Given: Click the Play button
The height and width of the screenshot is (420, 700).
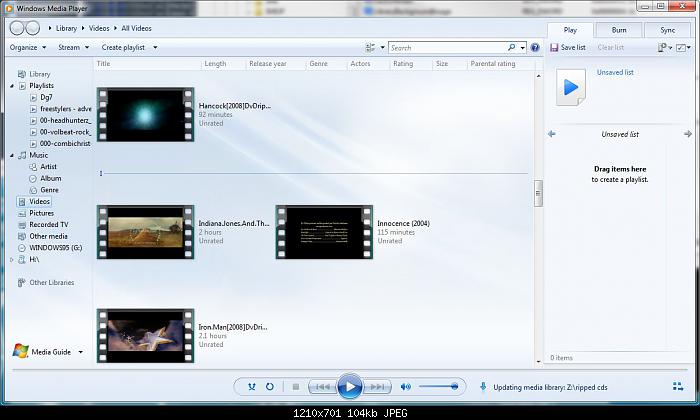Looking at the screenshot, I should click(x=350, y=387).
